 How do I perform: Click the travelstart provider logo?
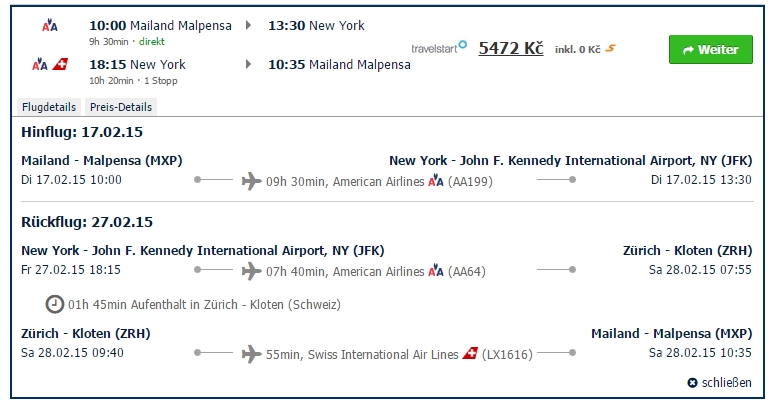tap(439, 47)
